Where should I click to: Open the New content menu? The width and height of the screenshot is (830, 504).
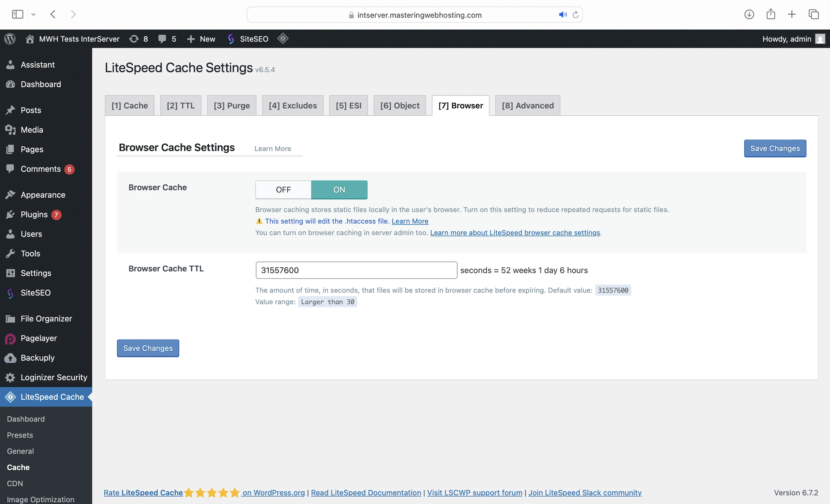point(201,39)
